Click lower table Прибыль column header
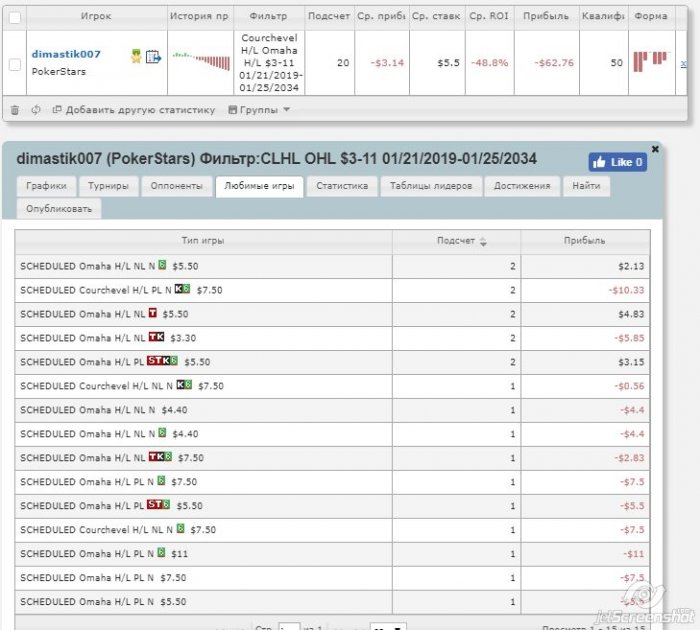The height and width of the screenshot is (630, 700). coord(585,241)
